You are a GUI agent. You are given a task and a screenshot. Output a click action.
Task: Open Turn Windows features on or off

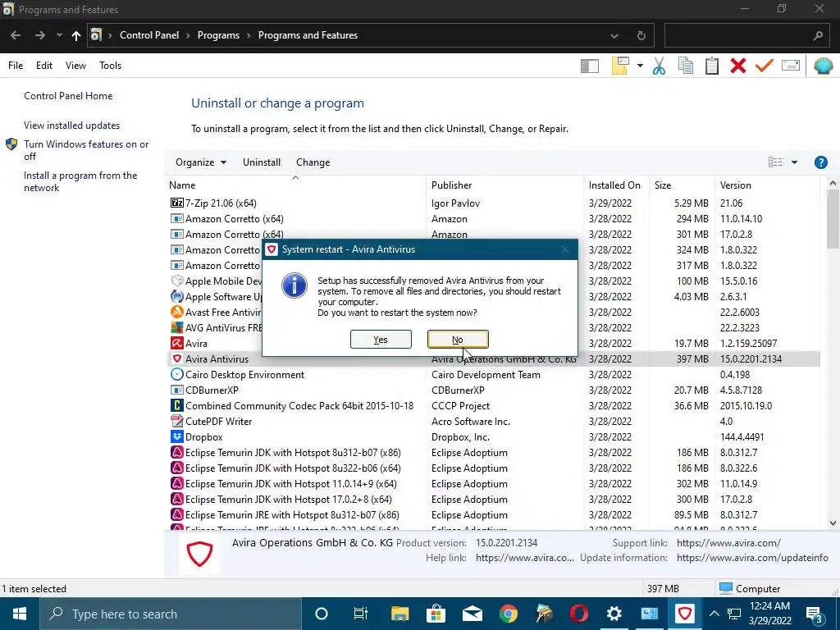click(86, 150)
